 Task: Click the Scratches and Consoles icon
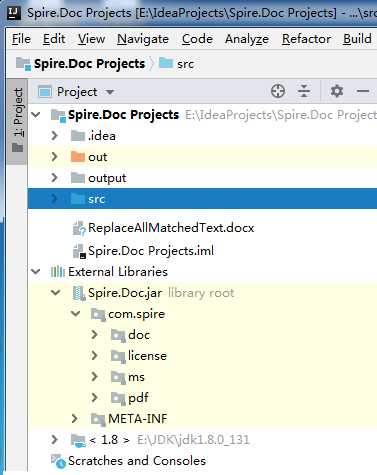(58, 461)
